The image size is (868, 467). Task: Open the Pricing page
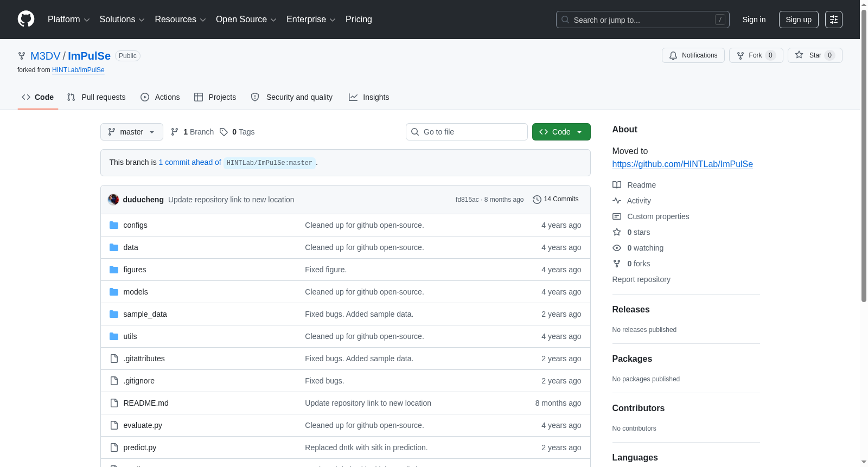359,20
